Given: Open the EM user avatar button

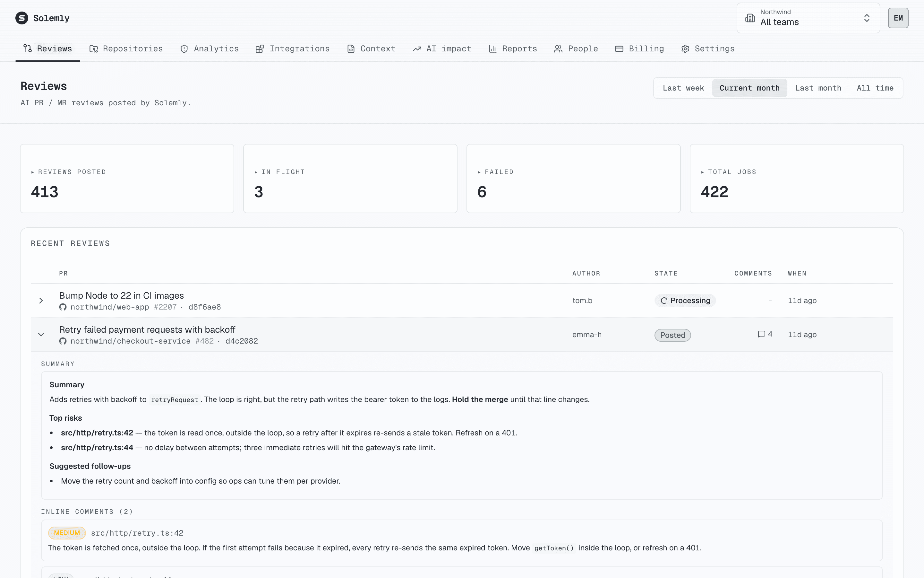Looking at the screenshot, I should 898,18.
